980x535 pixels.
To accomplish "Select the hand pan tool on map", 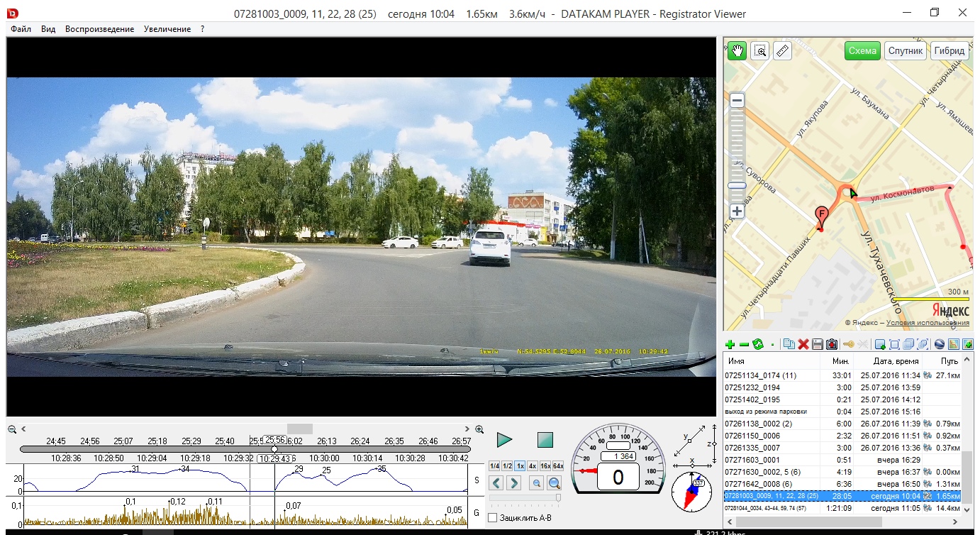I will 737,51.
